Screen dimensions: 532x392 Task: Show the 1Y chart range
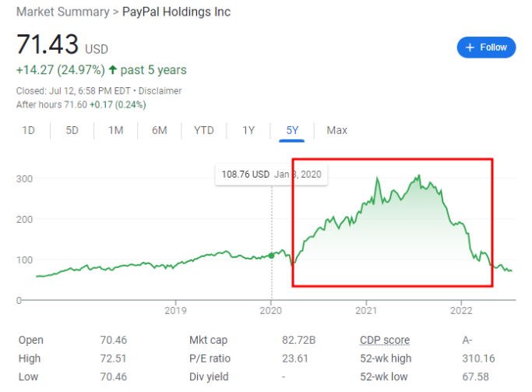(248, 130)
